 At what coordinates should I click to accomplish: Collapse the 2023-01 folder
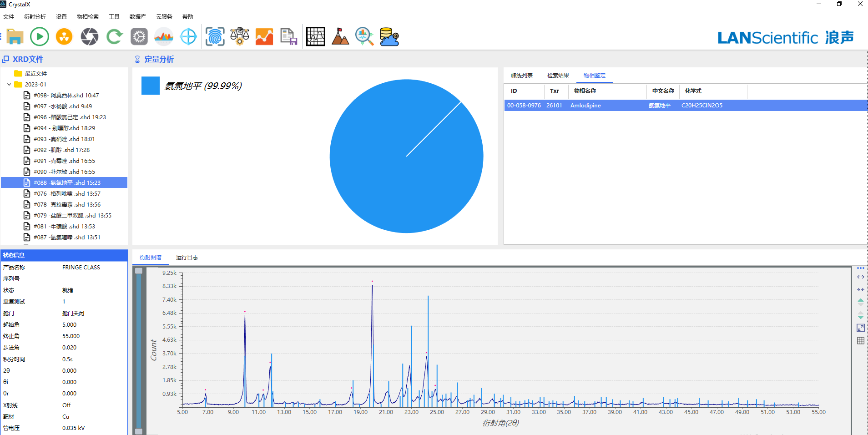coord(9,85)
